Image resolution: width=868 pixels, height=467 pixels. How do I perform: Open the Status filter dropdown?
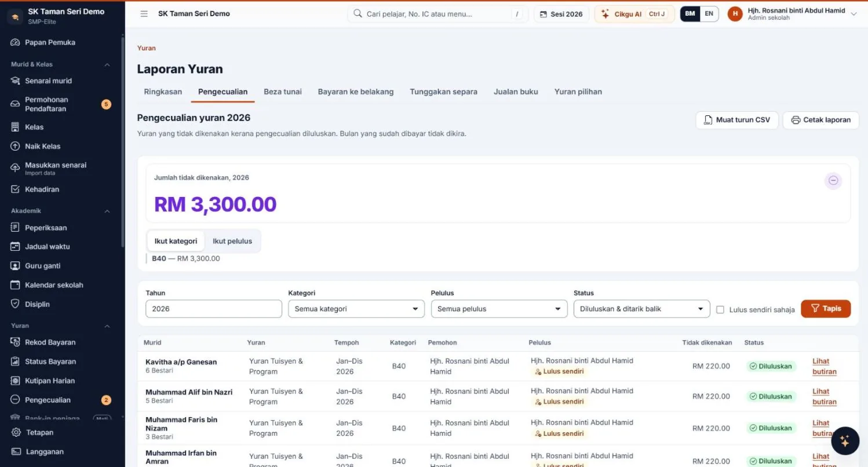tap(641, 309)
